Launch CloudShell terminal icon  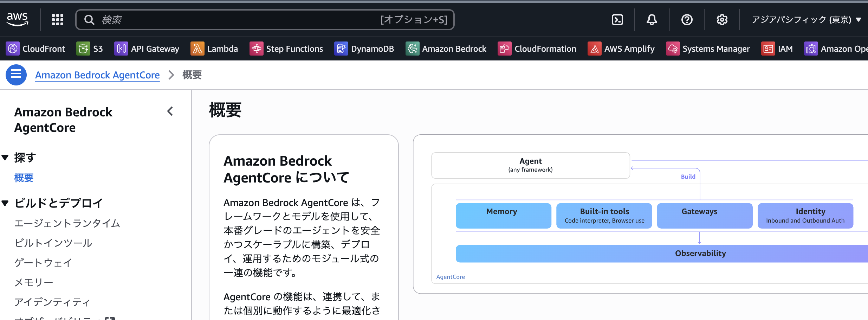coord(617,20)
